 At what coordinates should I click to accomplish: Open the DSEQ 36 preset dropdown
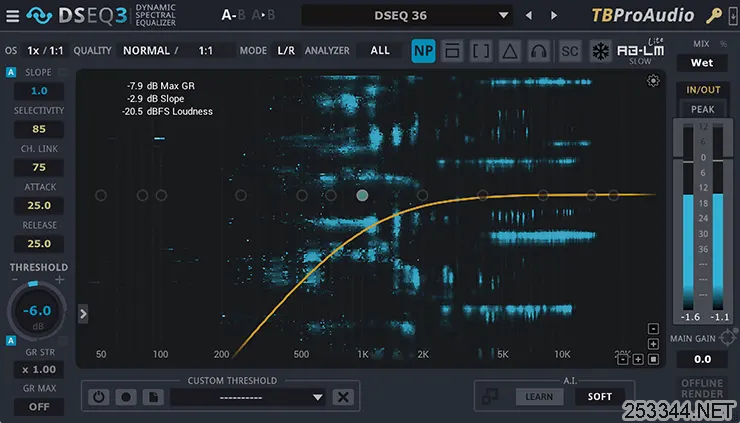pyautogui.click(x=407, y=16)
